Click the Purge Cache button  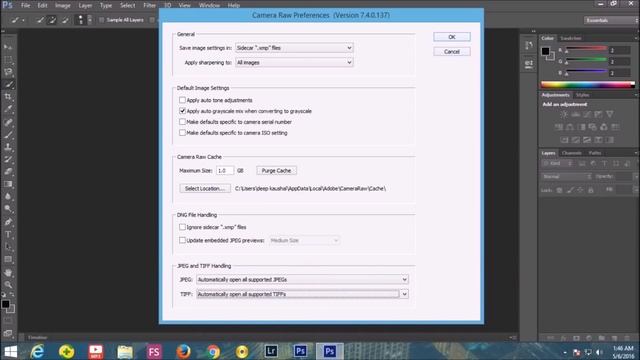(x=276, y=171)
